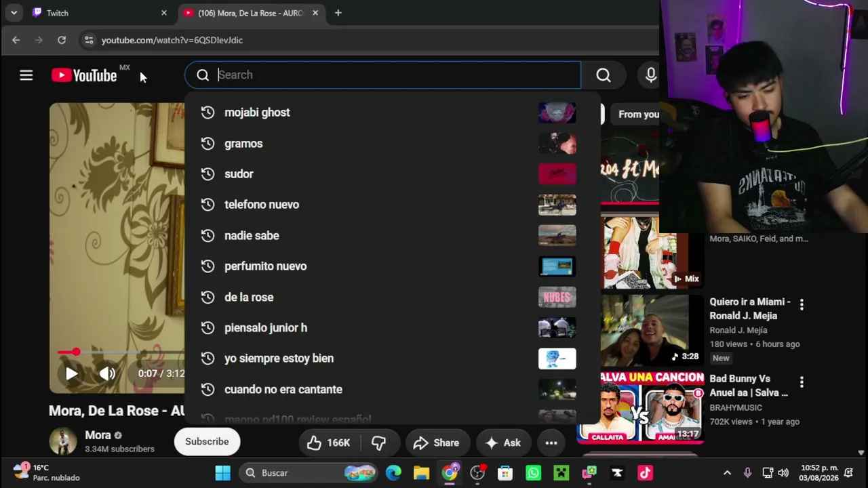Open the Mora channel name link
The height and width of the screenshot is (488, 868).
pos(98,435)
